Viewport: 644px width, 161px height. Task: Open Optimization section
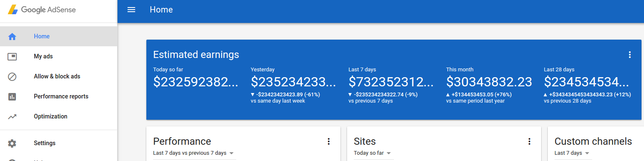59,116
